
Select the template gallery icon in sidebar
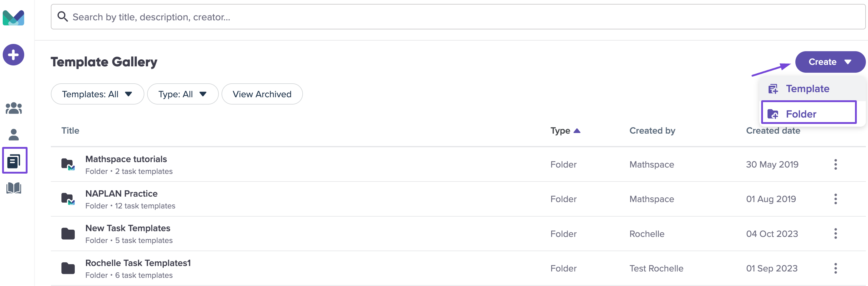(x=14, y=161)
